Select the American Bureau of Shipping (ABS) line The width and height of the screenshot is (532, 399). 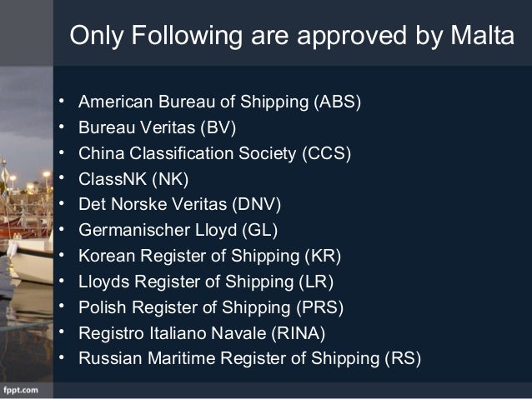pos(219,102)
